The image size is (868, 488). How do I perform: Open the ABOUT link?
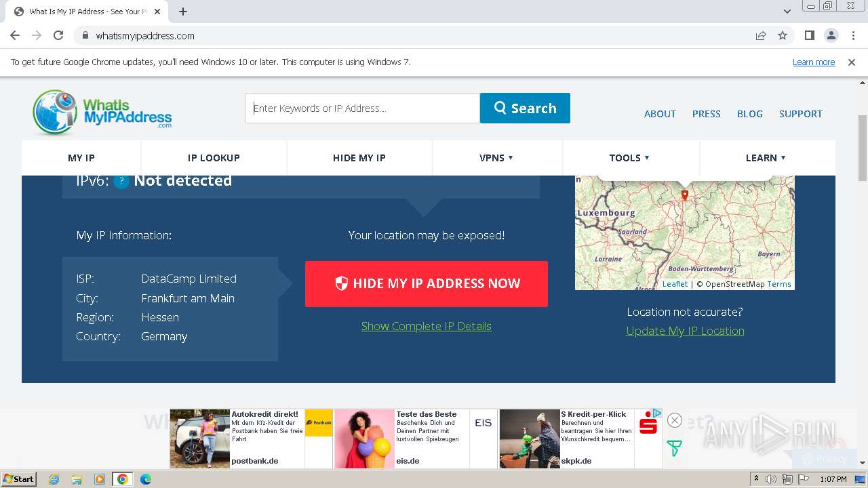(660, 114)
